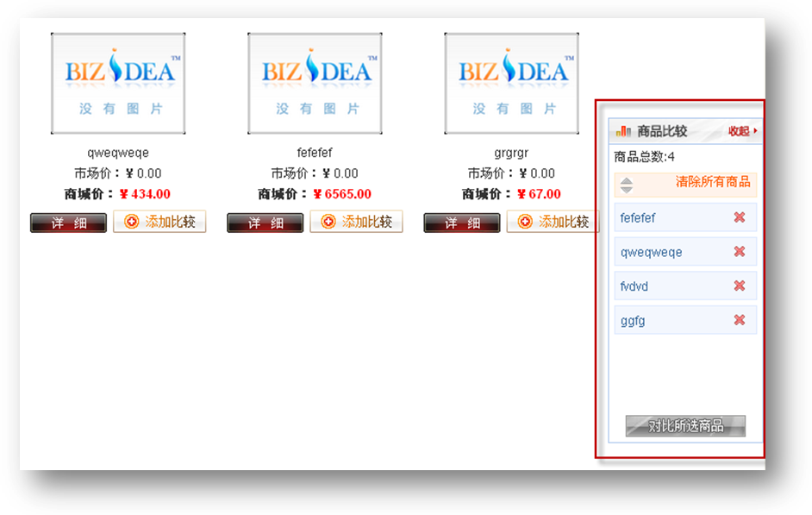Clear all products via 清除所有商品
This screenshot has height=515, width=812.
click(713, 182)
